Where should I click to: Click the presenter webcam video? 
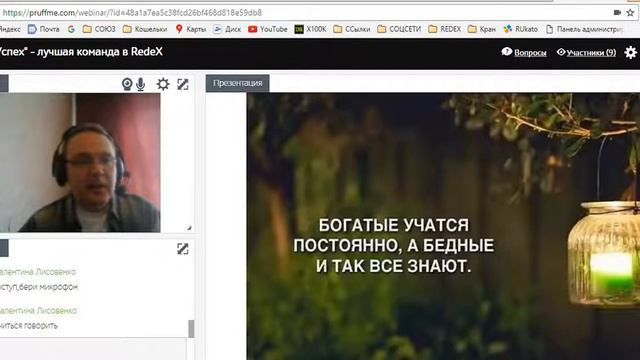80,162
